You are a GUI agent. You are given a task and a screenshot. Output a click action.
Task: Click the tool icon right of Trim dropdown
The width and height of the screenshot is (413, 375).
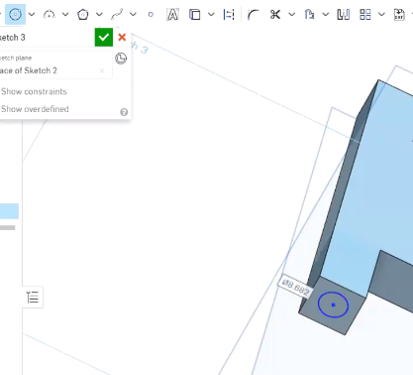tap(309, 14)
